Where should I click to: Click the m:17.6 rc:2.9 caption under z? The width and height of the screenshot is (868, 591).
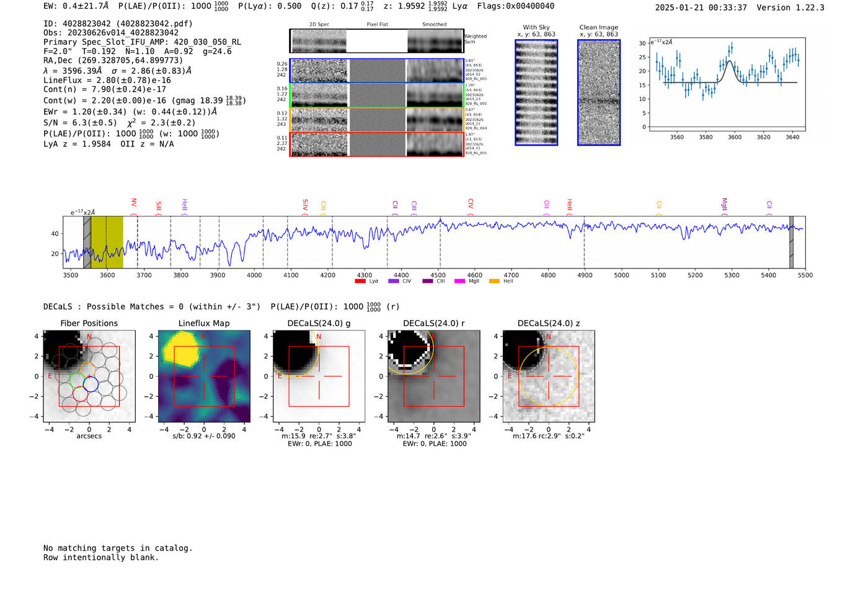(x=549, y=436)
